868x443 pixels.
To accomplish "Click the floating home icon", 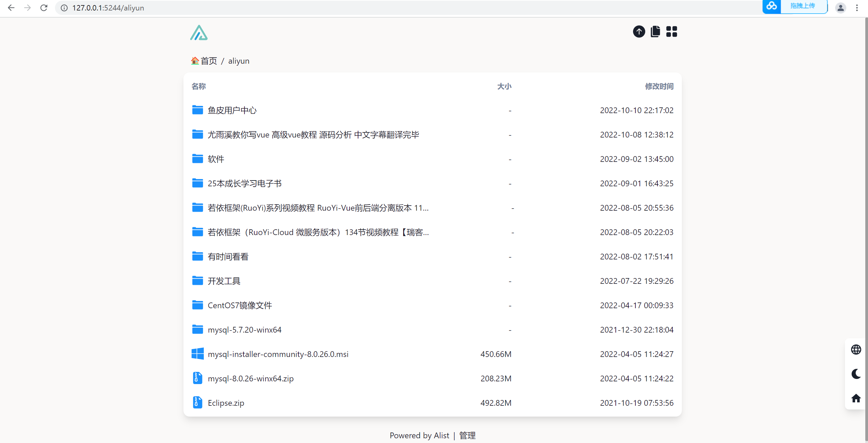I will [x=856, y=398].
